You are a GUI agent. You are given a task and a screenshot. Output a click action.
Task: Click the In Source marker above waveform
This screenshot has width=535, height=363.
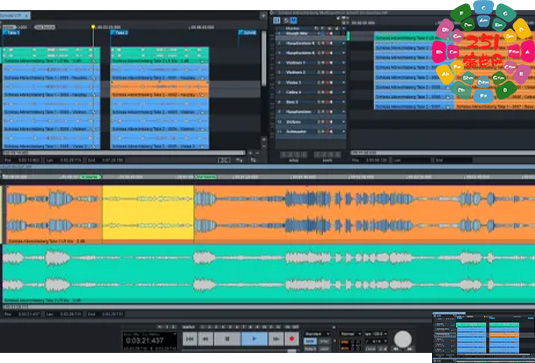click(x=90, y=177)
